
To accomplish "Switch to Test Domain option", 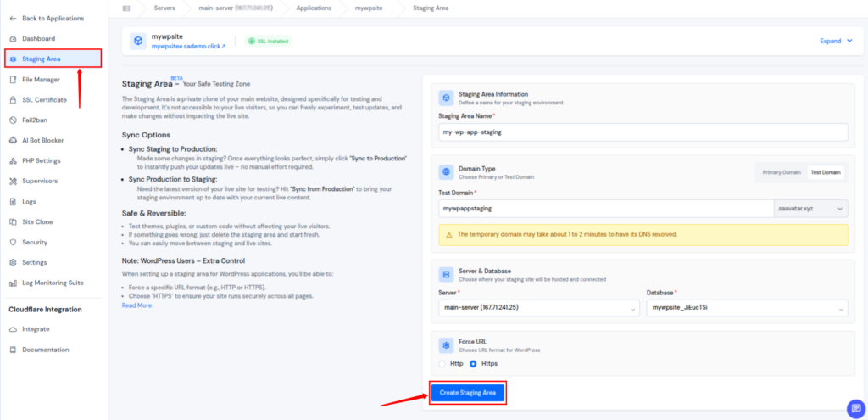I will (x=826, y=172).
